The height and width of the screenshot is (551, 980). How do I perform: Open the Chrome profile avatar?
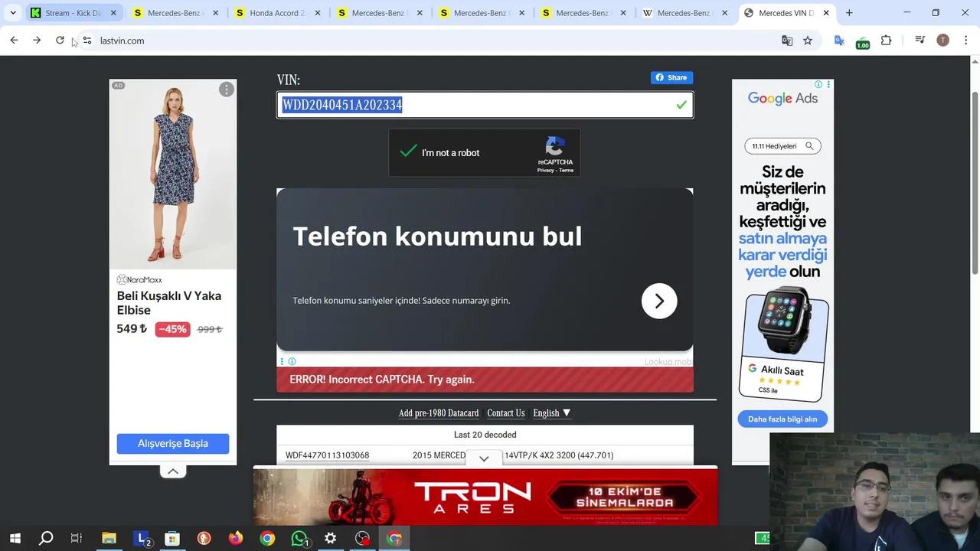pyautogui.click(x=942, y=41)
